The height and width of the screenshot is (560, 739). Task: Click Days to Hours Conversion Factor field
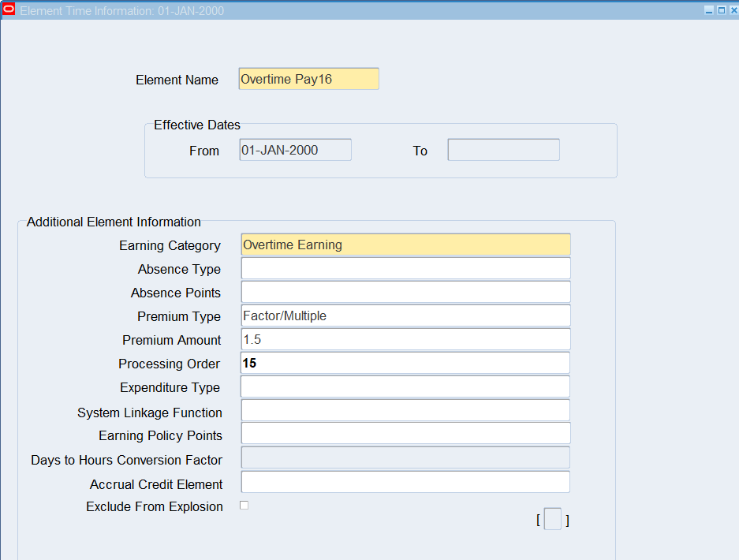(x=405, y=457)
